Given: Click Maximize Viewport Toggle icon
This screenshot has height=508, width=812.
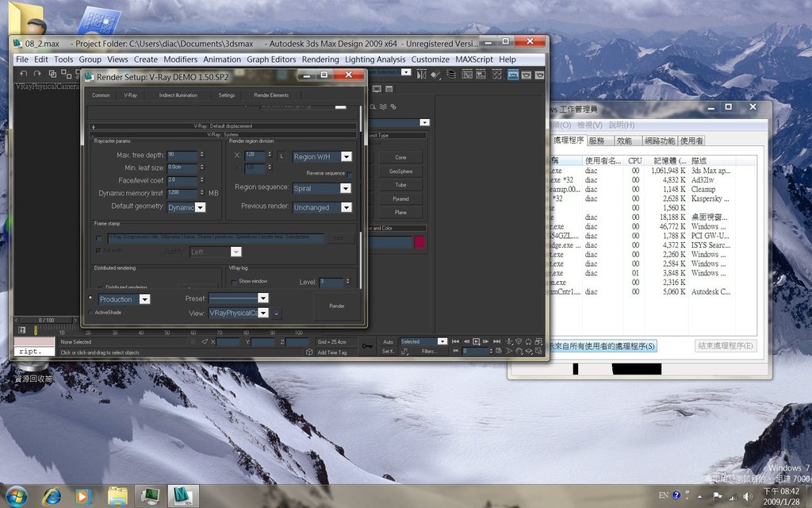Looking at the screenshot, I should pos(538,351).
